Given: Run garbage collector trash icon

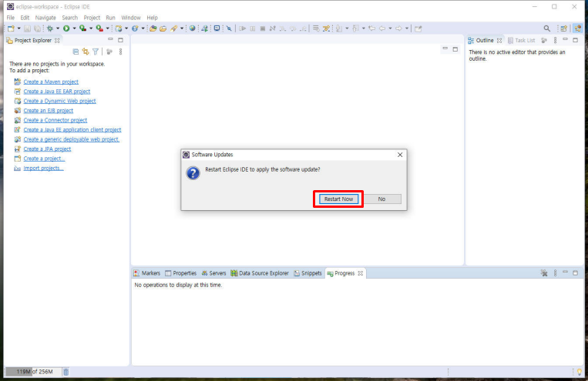Looking at the screenshot, I should pos(66,372).
